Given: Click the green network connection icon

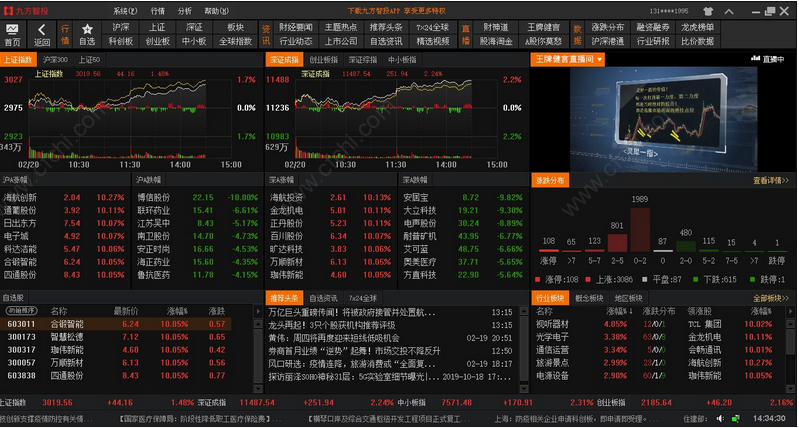Looking at the screenshot, I should pyautogui.click(x=735, y=418).
